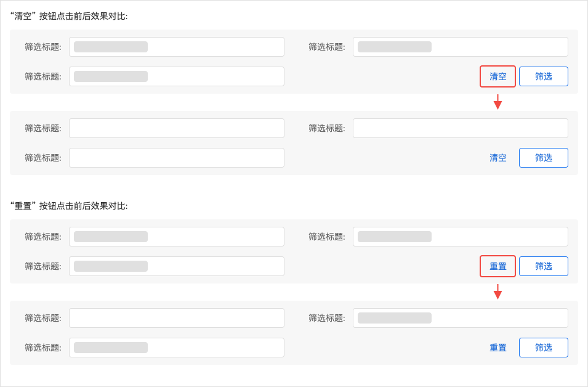Image resolution: width=588 pixels, height=387 pixels.
Task: Focus upper-right empty input in cleared panel
Action: point(460,128)
